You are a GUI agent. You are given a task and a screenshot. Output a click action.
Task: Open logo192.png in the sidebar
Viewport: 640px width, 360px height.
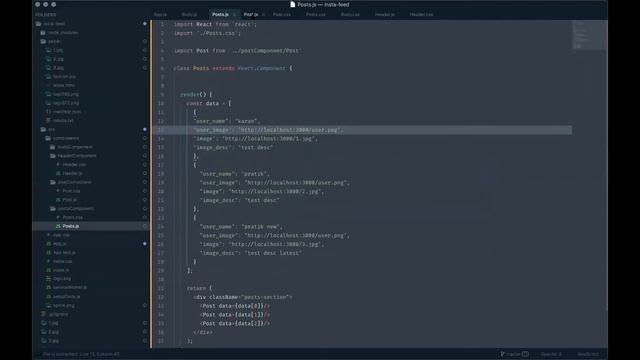click(65, 94)
